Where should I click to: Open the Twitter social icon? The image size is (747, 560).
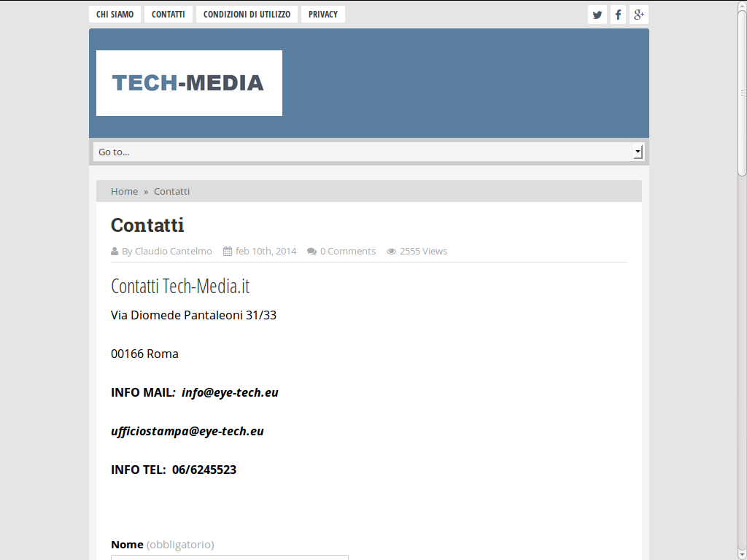[597, 15]
